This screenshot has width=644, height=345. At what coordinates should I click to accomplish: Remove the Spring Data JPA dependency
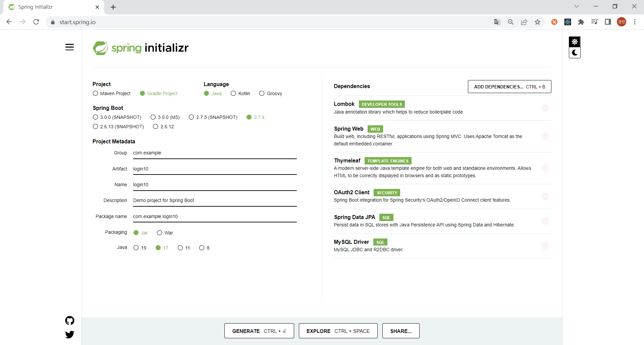click(x=545, y=221)
